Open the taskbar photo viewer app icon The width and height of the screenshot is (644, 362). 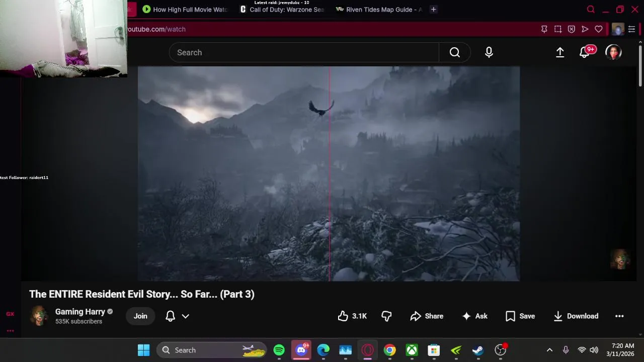(x=346, y=350)
